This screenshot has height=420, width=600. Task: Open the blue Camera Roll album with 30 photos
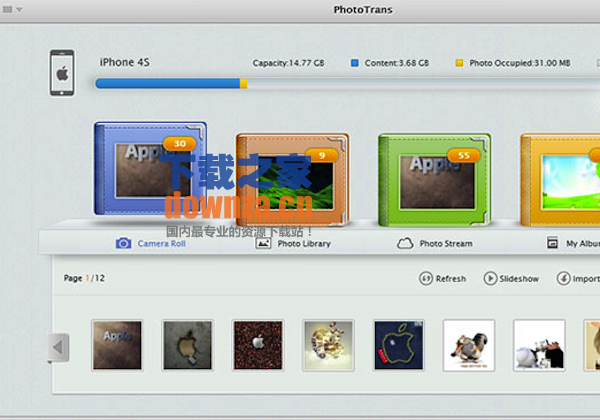150,168
